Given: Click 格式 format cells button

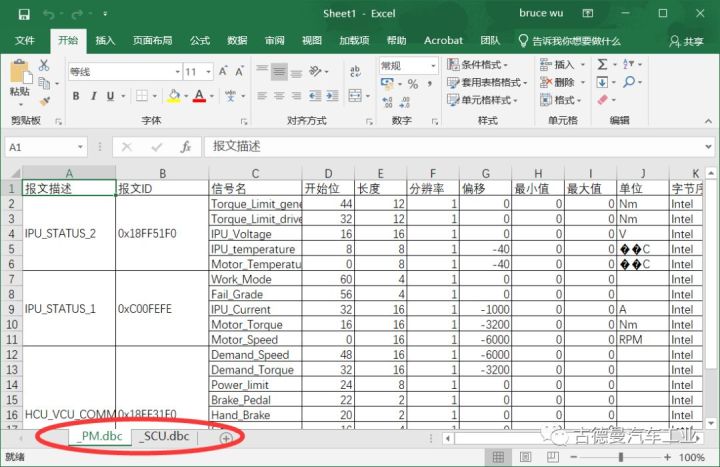Looking at the screenshot, I should pos(560,100).
